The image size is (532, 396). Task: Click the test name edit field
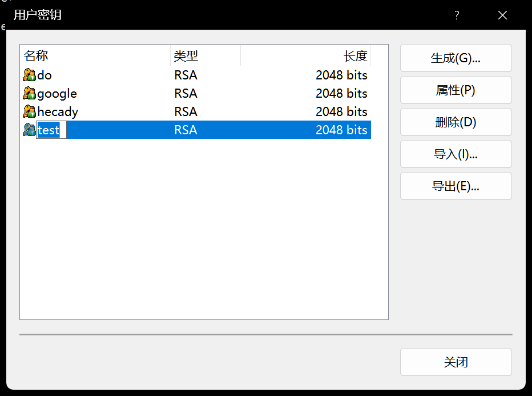[51, 130]
